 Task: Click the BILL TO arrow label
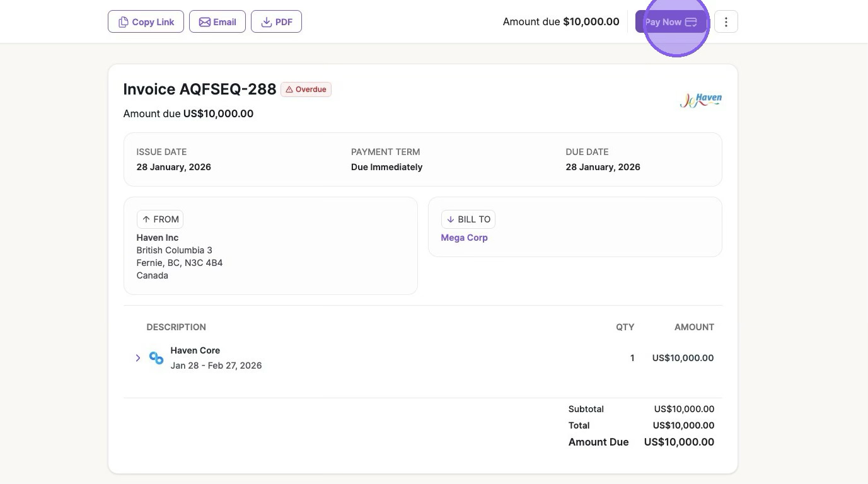point(468,219)
